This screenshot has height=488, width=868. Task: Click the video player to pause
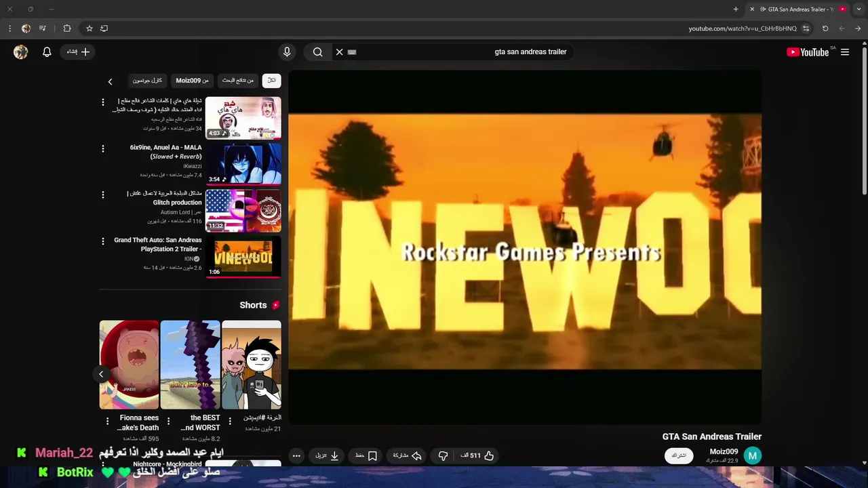pos(525,247)
